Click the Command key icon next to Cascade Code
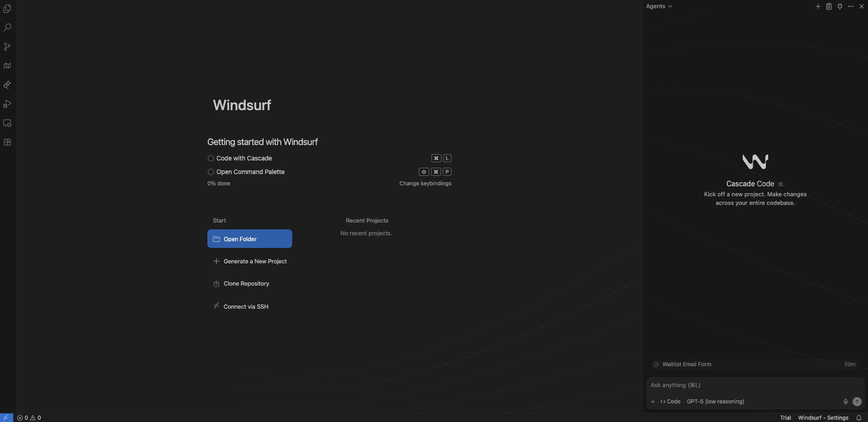868x422 pixels. point(780,184)
